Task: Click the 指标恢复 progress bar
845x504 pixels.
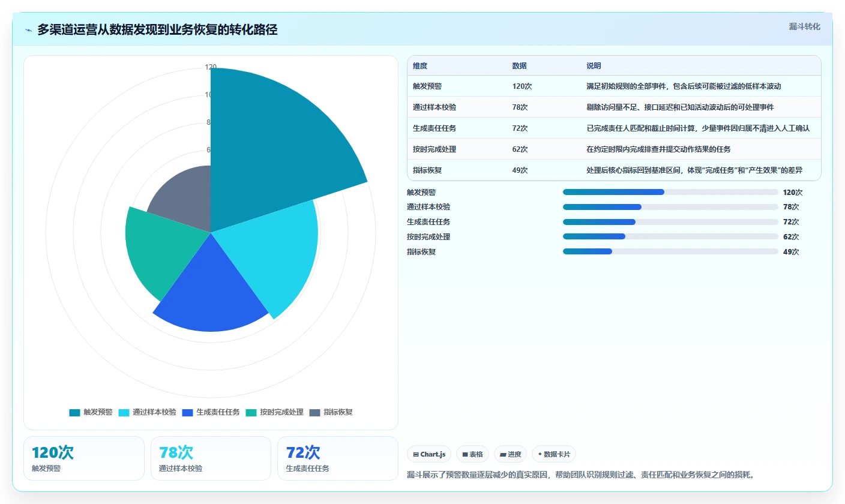Action: point(670,252)
